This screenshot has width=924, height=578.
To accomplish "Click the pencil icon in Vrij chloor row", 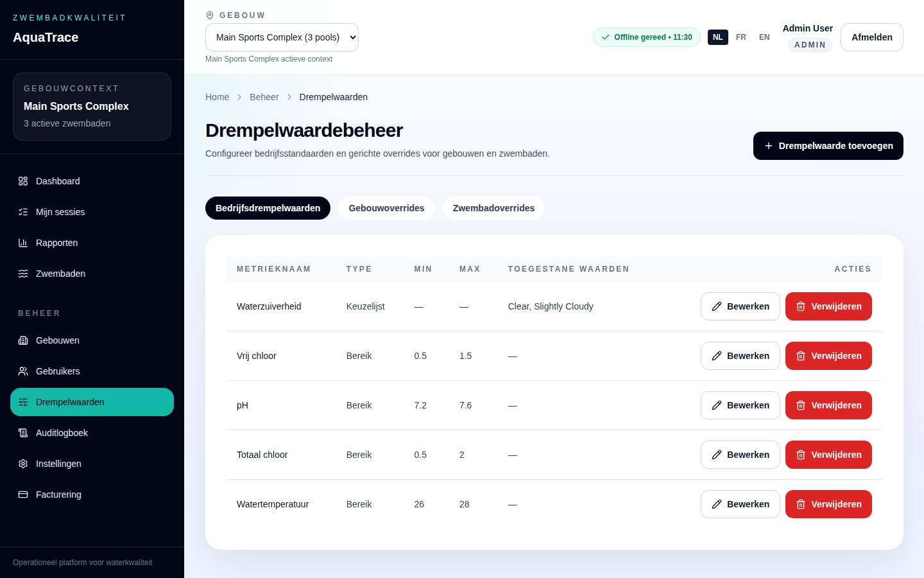I will (717, 356).
